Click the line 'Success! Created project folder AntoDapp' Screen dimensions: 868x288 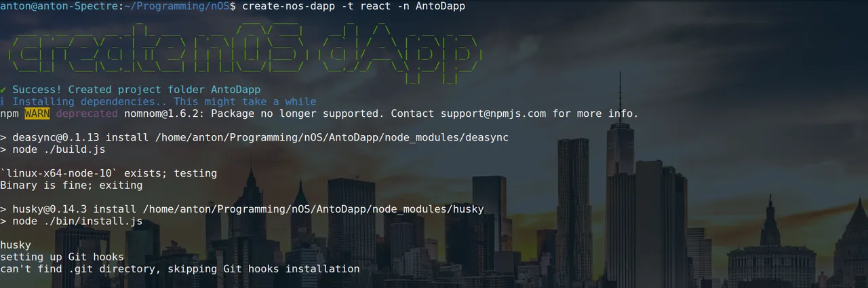pos(136,90)
